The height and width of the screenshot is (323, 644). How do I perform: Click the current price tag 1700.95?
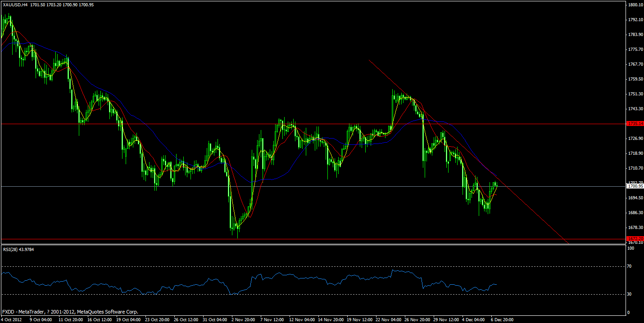click(x=635, y=186)
